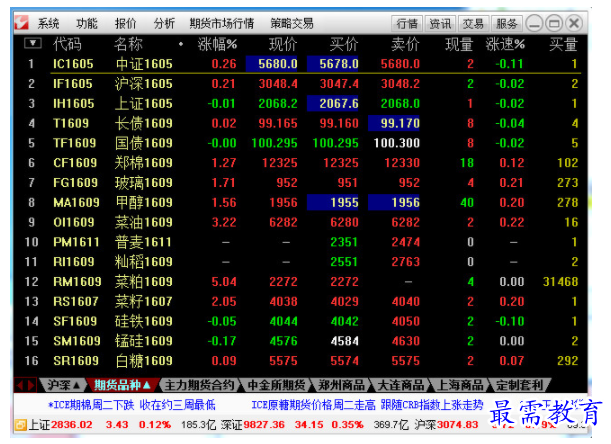Click the 交易 button
611x444 pixels.
point(473,24)
